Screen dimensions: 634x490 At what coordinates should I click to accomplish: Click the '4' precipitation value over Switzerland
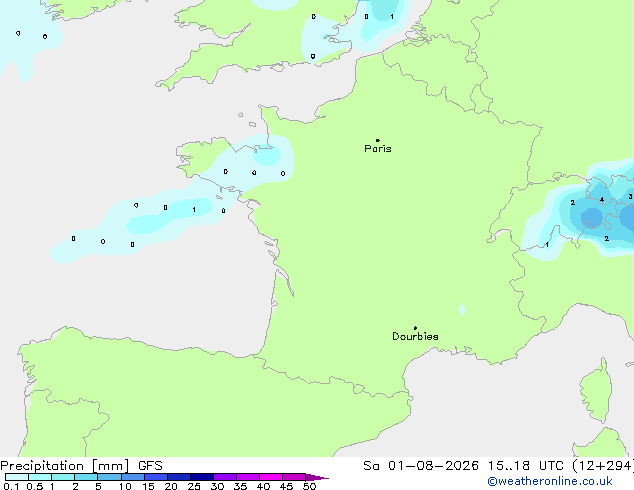point(602,200)
